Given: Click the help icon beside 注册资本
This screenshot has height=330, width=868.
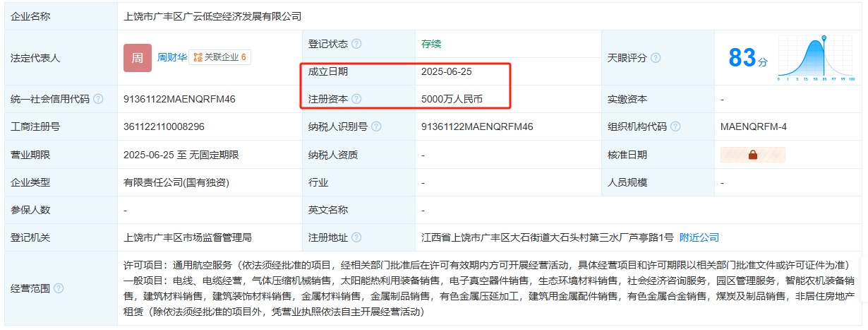Looking at the screenshot, I should 356,100.
